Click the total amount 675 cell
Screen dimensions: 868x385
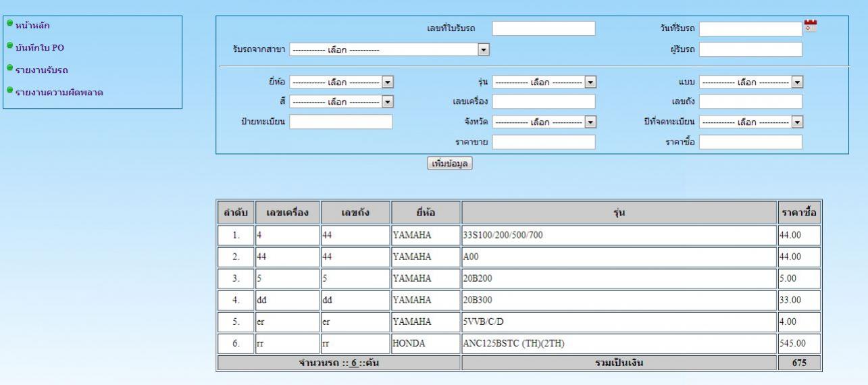tap(798, 363)
